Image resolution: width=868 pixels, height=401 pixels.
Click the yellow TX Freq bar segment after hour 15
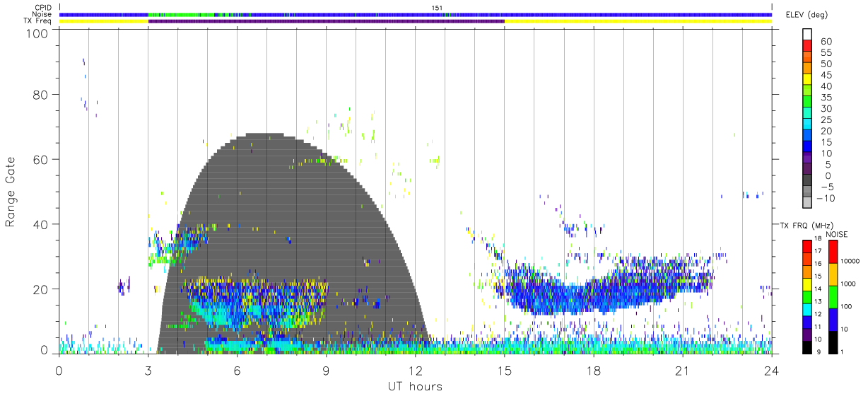pos(638,21)
